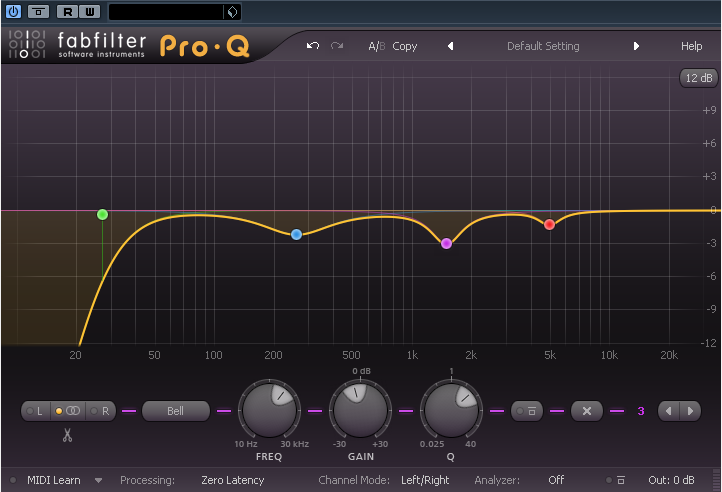The image size is (722, 492).
Task: Go to previous preset with left arrow
Action: pyautogui.click(x=450, y=46)
